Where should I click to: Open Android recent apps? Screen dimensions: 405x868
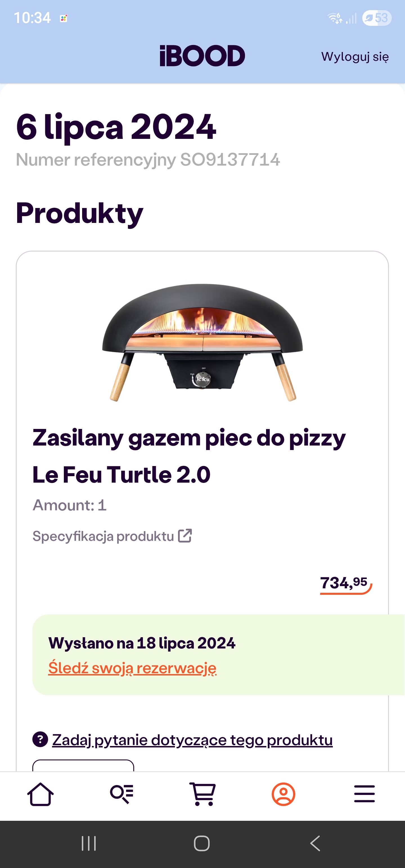click(x=89, y=843)
